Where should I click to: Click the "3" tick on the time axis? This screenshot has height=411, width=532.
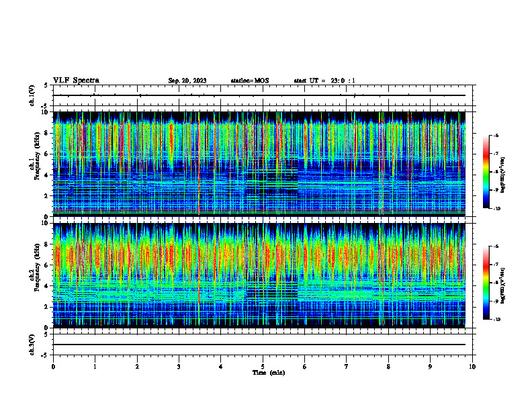(x=179, y=367)
